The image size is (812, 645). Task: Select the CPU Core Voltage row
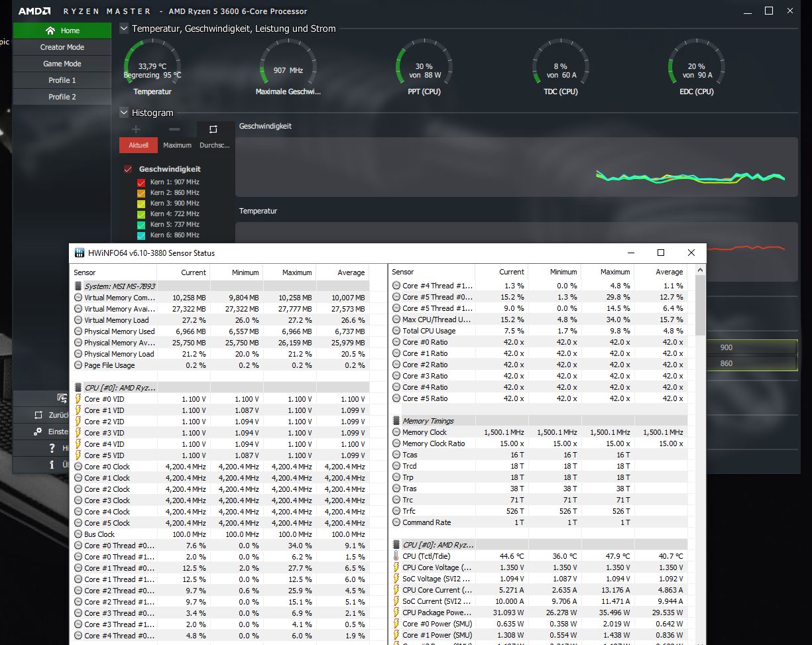[538, 567]
